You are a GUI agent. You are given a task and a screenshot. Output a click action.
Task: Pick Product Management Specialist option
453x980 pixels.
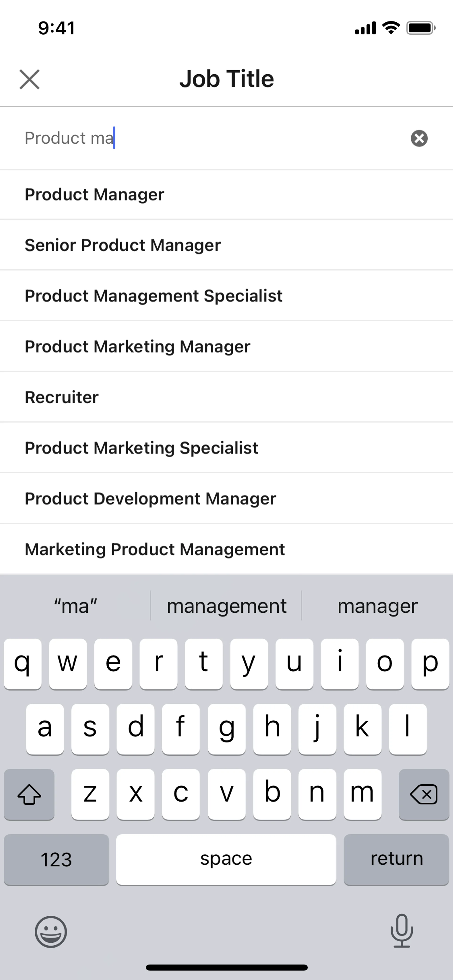pos(153,296)
